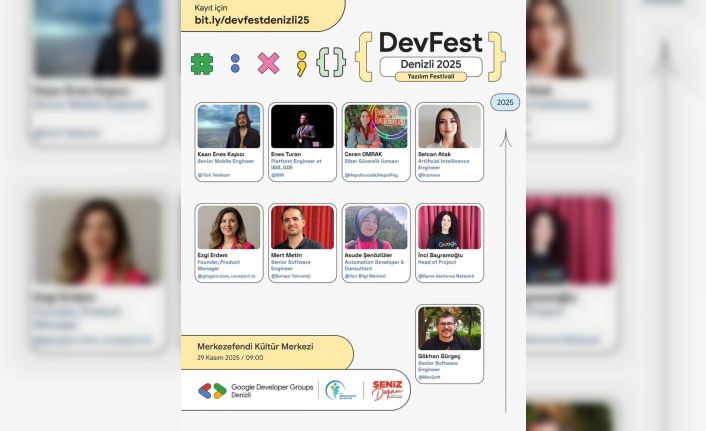Select the name 'Ezgi Erdem'

point(213,255)
